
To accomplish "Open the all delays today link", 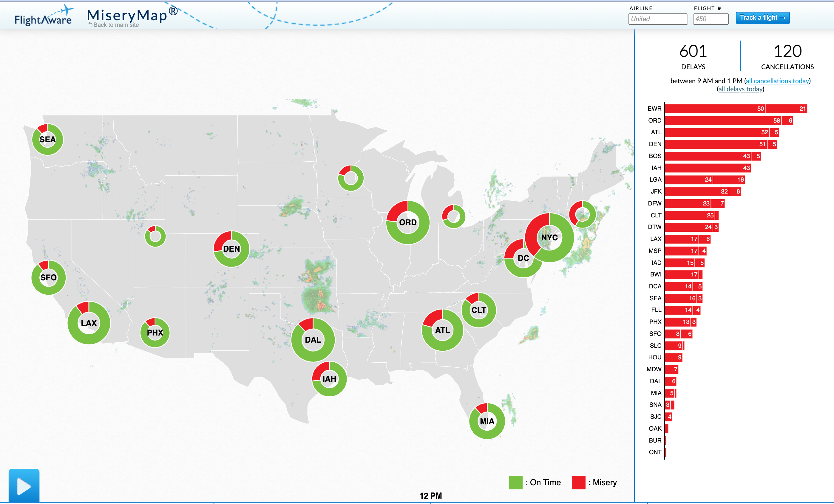I will pos(740,89).
